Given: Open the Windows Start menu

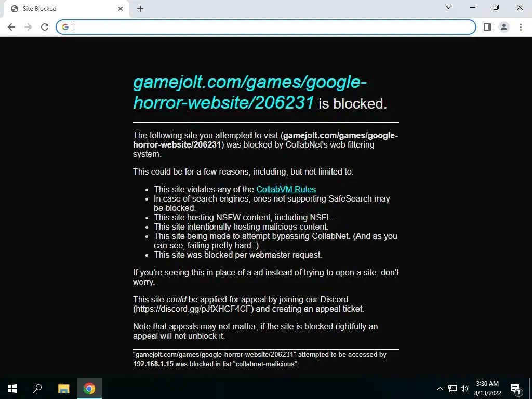Looking at the screenshot, I should [x=12, y=389].
